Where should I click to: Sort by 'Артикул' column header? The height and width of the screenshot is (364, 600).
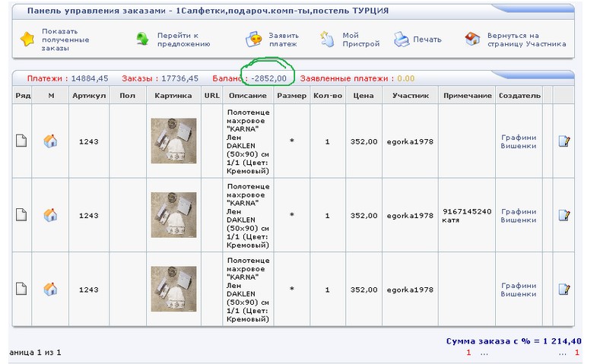pos(88,96)
